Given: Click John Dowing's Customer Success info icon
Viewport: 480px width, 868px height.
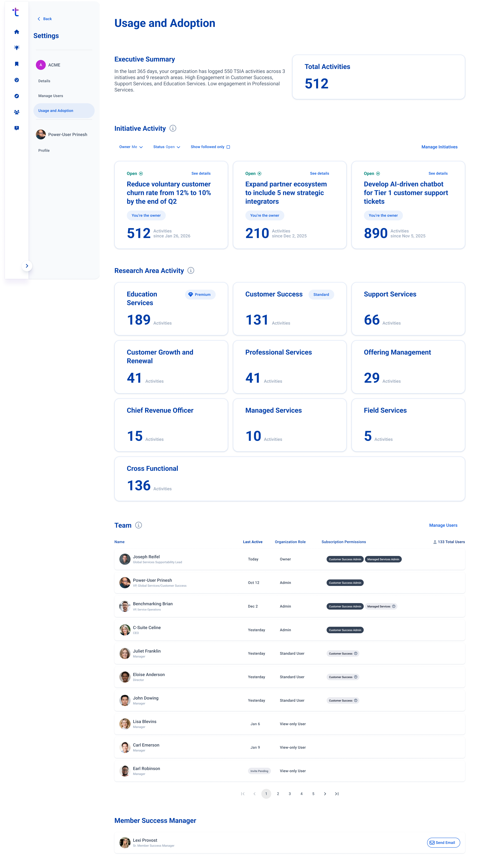Looking at the screenshot, I should (356, 700).
